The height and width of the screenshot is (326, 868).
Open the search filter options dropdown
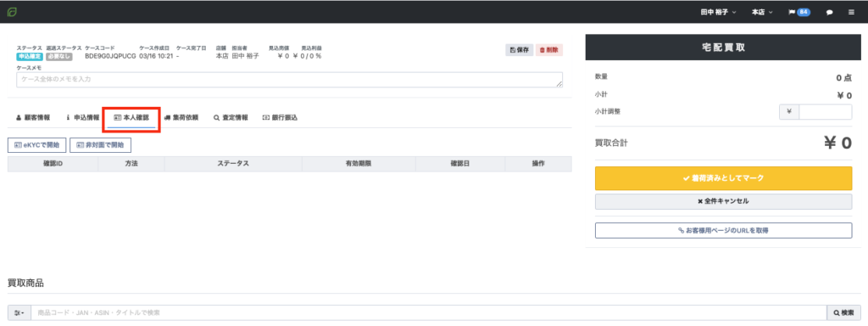(x=19, y=312)
